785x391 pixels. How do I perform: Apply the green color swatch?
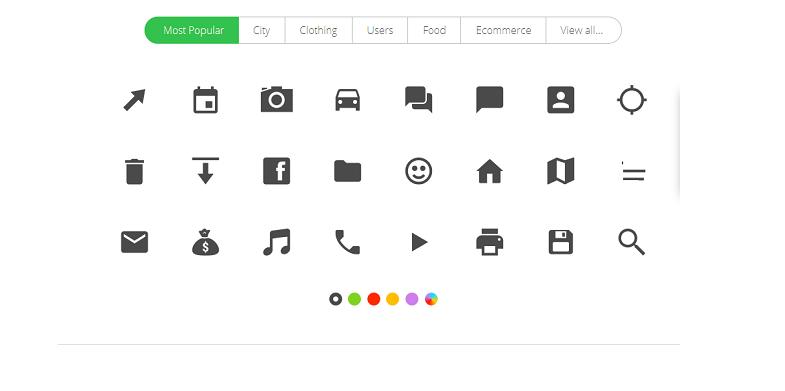pyautogui.click(x=354, y=299)
